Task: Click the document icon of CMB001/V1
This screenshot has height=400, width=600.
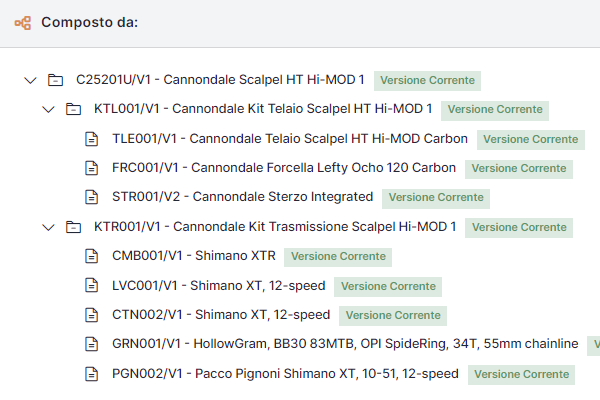Action: 91,256
